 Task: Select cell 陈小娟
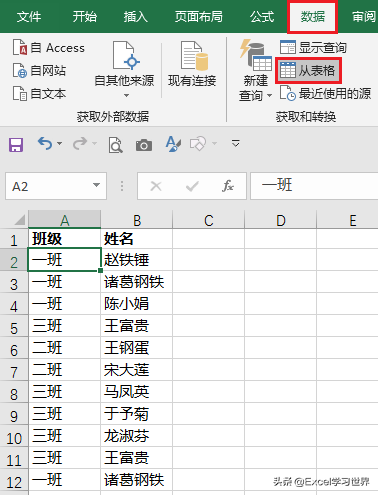(x=137, y=304)
